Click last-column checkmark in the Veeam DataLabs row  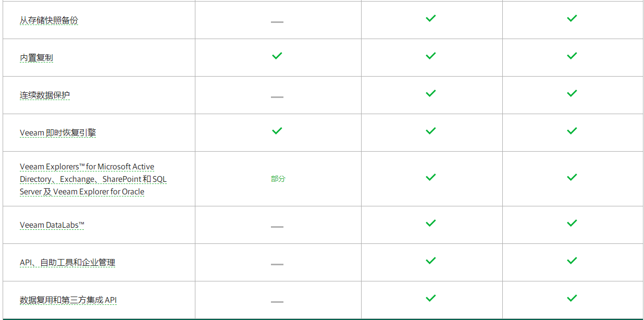[572, 223]
